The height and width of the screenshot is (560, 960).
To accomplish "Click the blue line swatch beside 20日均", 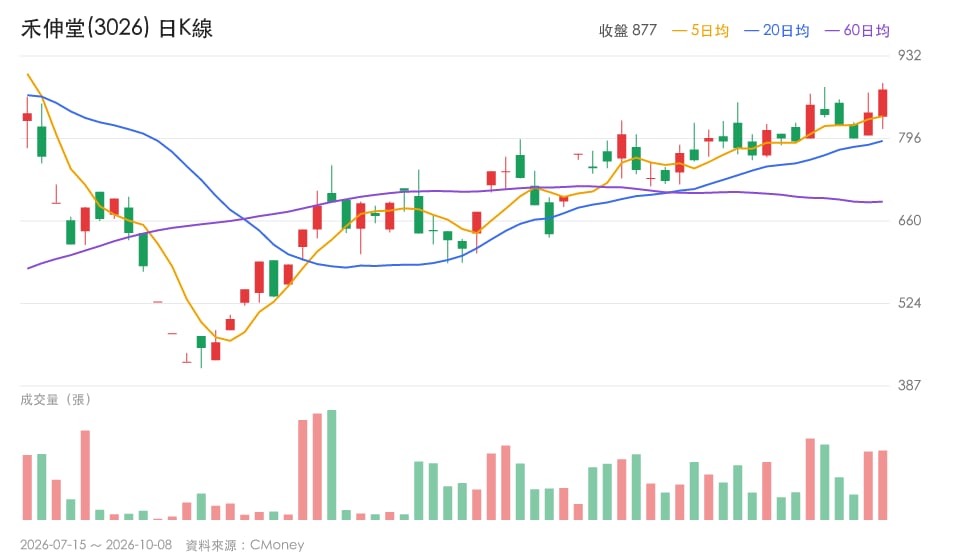I will coord(752,31).
